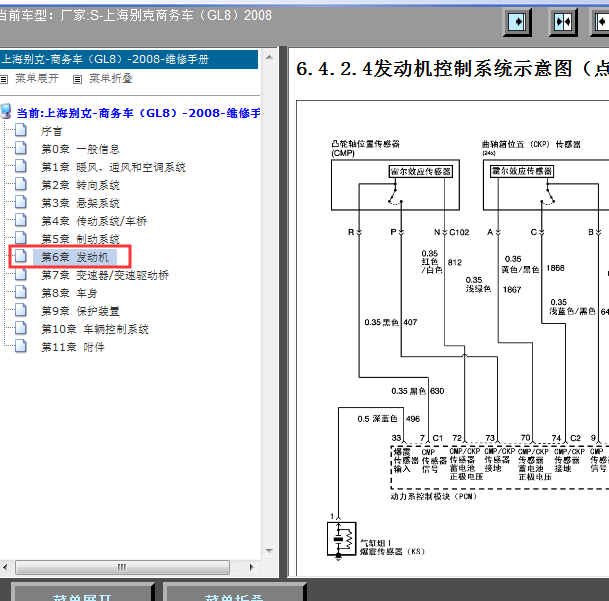Open chapter 第4章 传动系统/车桥
The image size is (609, 601).
coord(94,221)
